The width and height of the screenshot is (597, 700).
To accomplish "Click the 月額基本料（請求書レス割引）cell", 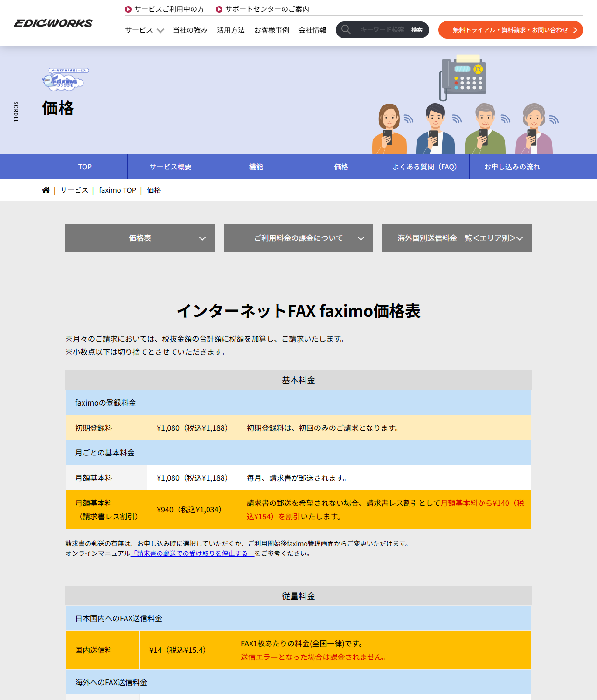I will tap(106, 510).
